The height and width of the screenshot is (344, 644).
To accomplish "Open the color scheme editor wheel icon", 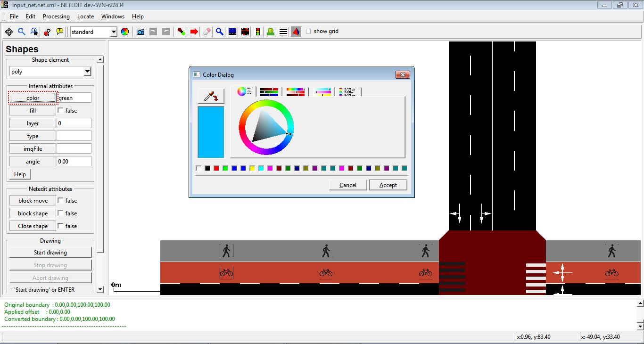I will click(125, 32).
